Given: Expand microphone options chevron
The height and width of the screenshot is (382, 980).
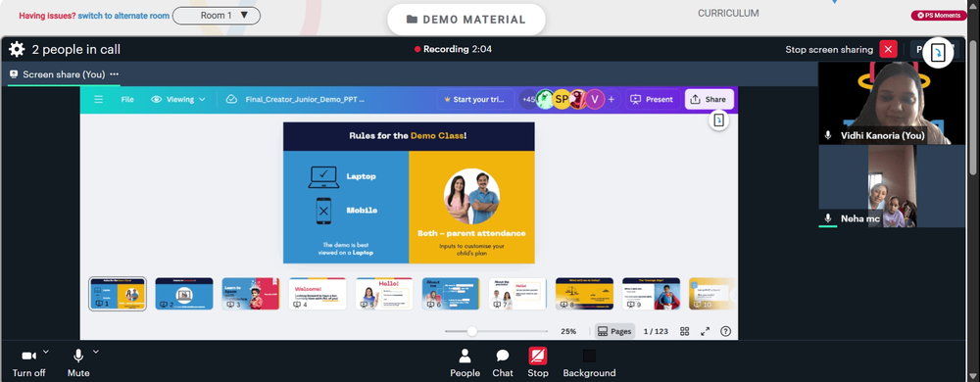Looking at the screenshot, I should (x=96, y=352).
